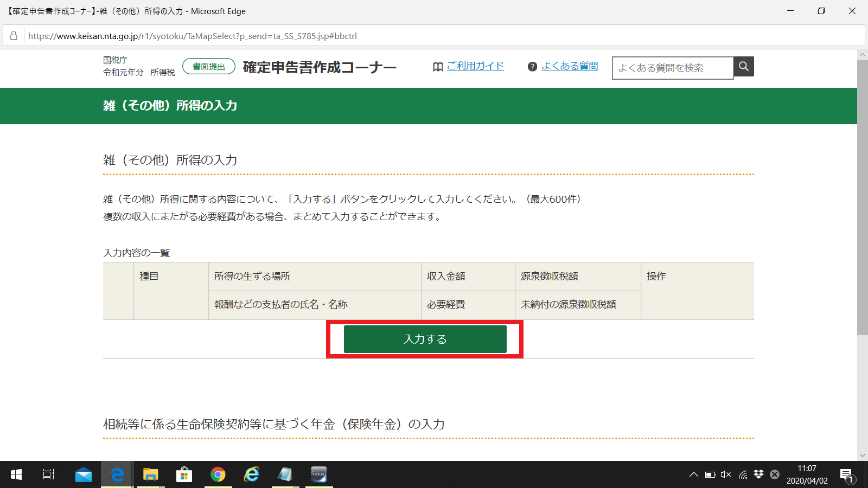This screenshot has height=488, width=868.
Task: Open File Explorer from the taskbar
Action: 150,474
